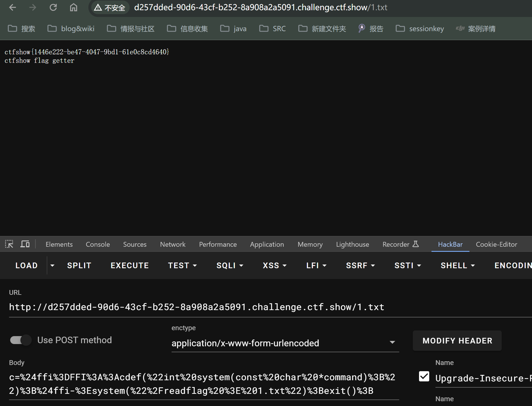Open the ENCODING menu

513,265
